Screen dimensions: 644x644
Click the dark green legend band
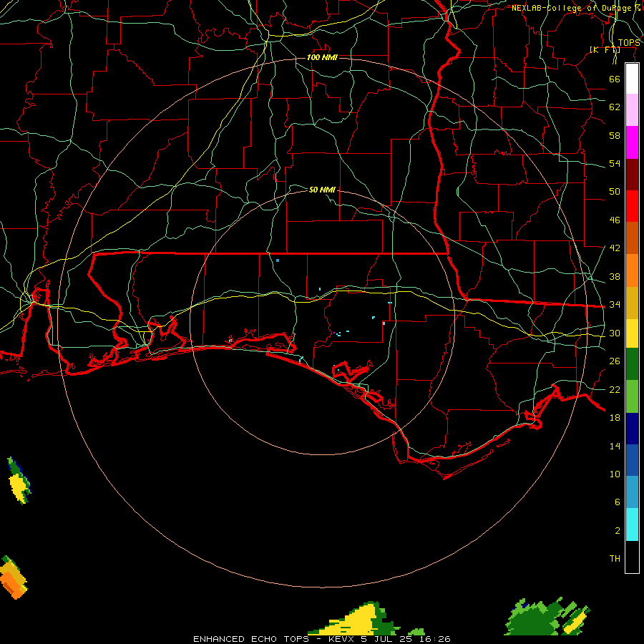click(632, 364)
